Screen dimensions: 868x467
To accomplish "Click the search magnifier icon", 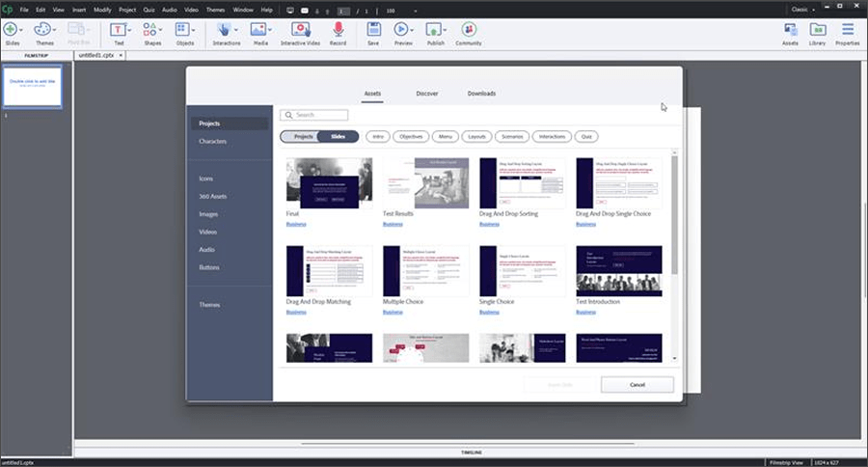I will click(289, 115).
